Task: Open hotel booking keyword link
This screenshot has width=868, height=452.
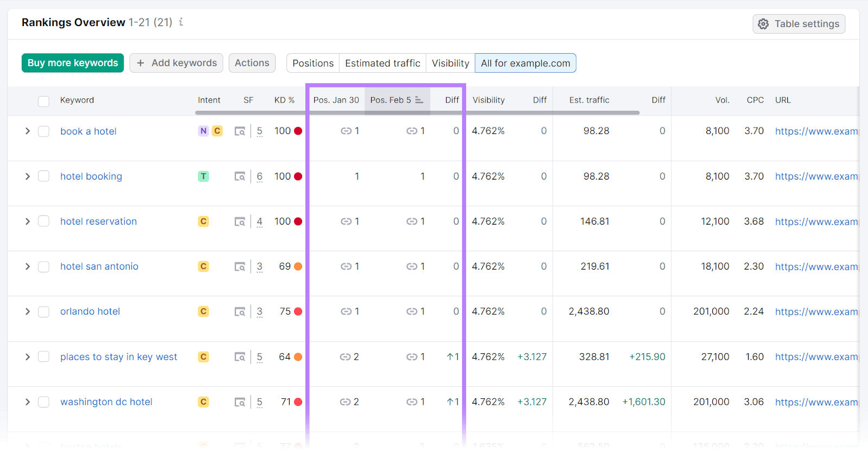Action: pyautogui.click(x=91, y=176)
